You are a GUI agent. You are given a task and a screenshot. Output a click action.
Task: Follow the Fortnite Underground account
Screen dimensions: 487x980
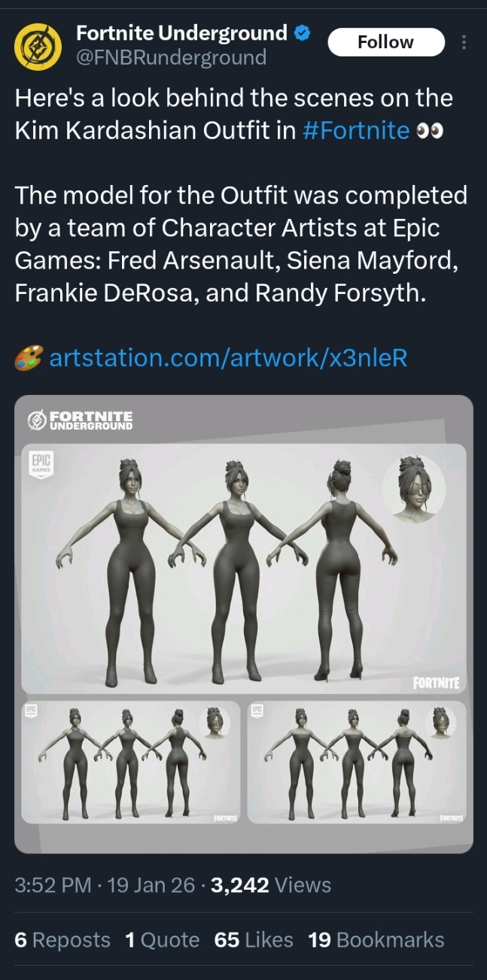click(x=385, y=42)
